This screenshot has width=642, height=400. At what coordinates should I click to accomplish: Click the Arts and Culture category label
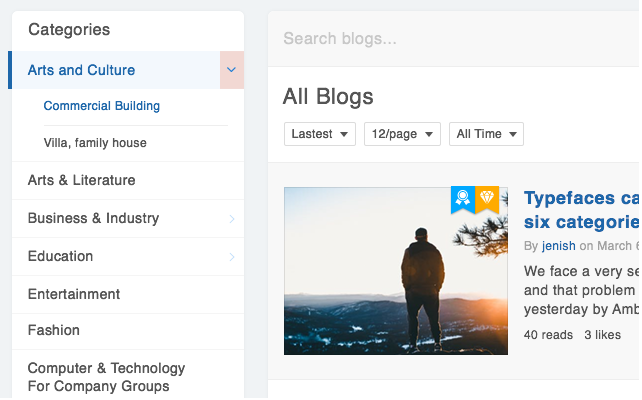pos(81,70)
